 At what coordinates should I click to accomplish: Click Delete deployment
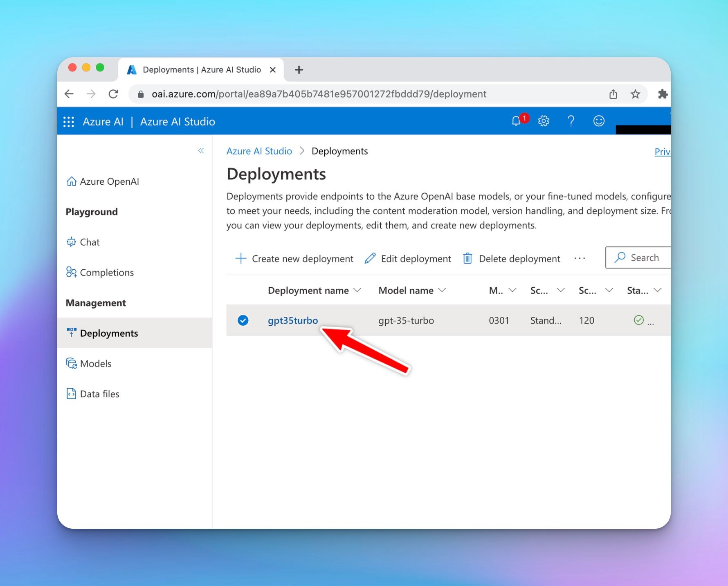coord(511,259)
